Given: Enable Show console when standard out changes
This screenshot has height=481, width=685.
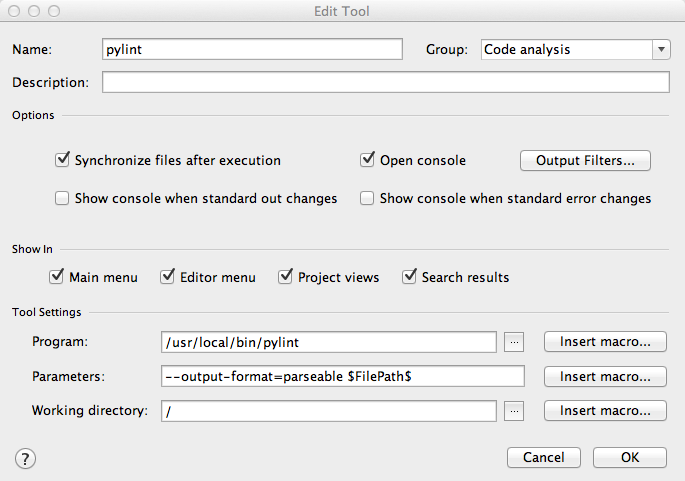Looking at the screenshot, I should 62,198.
